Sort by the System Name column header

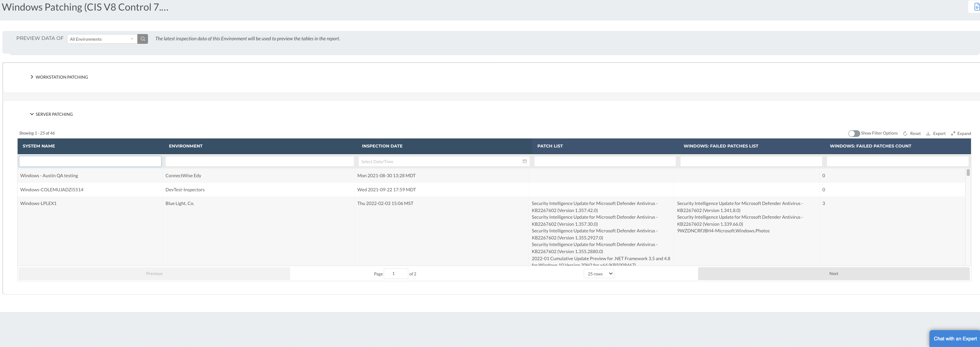pos(39,146)
